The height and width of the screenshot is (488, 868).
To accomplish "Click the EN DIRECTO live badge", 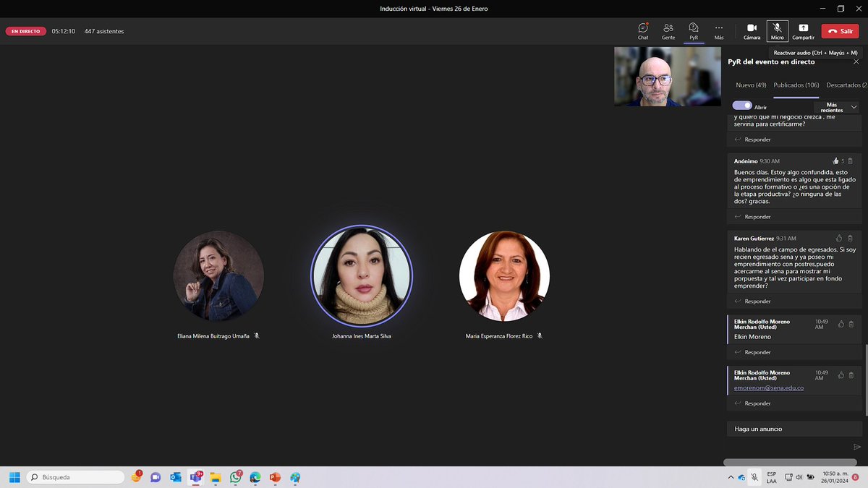I will pos(25,31).
